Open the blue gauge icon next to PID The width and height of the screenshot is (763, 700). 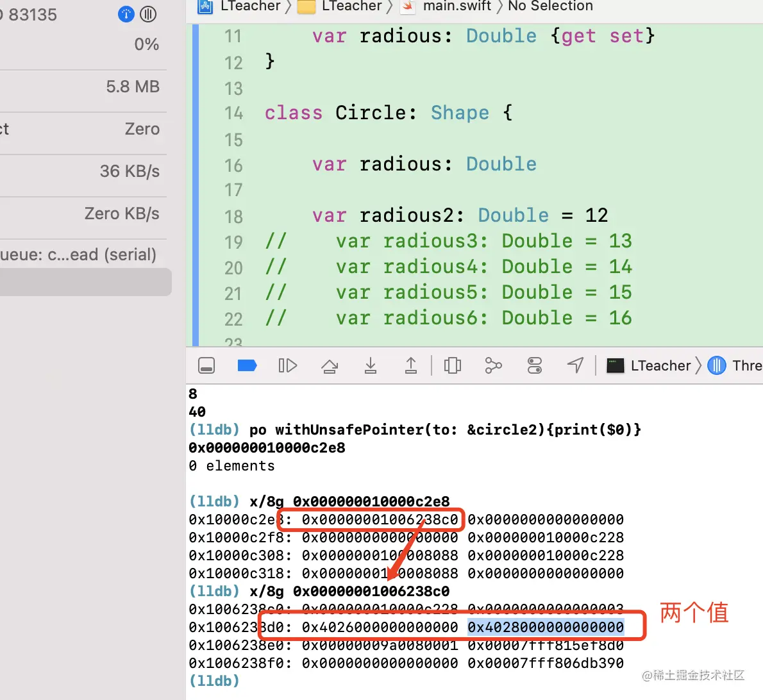pyautogui.click(x=126, y=14)
